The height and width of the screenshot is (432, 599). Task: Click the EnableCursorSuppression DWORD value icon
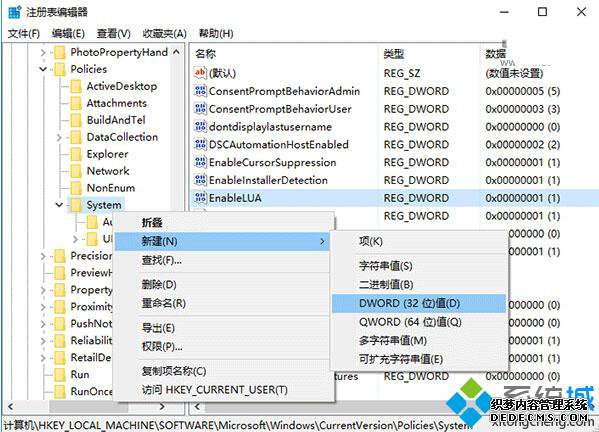[201, 162]
